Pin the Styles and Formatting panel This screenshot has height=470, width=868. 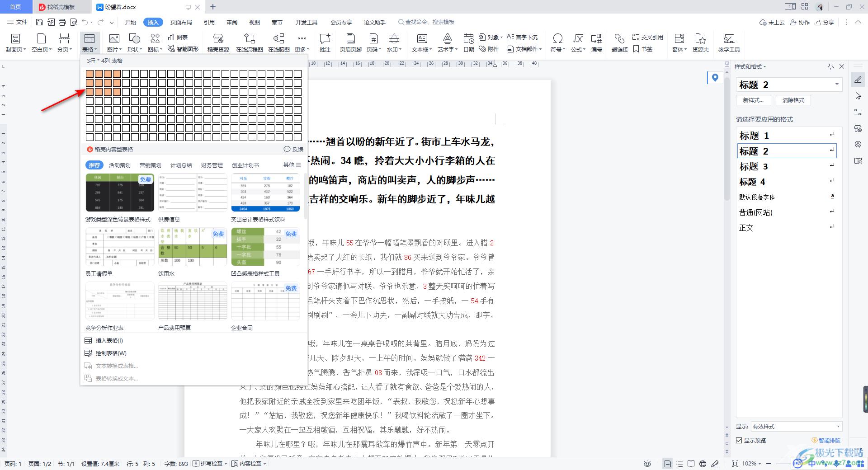(830, 66)
